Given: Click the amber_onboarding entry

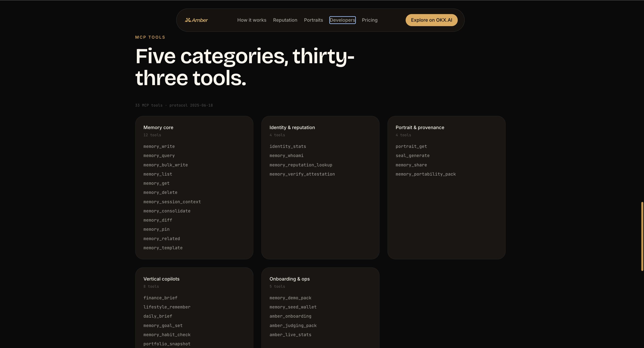Looking at the screenshot, I should pos(290,316).
